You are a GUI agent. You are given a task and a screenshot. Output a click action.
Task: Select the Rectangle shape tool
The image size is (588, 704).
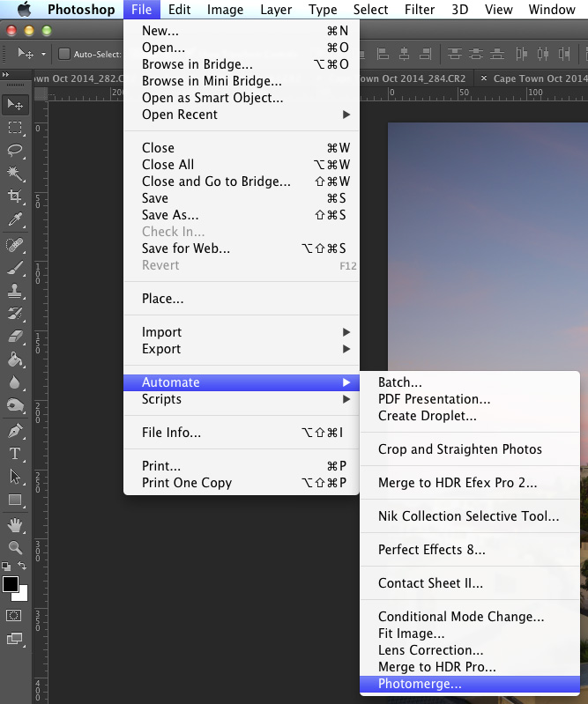click(15, 500)
